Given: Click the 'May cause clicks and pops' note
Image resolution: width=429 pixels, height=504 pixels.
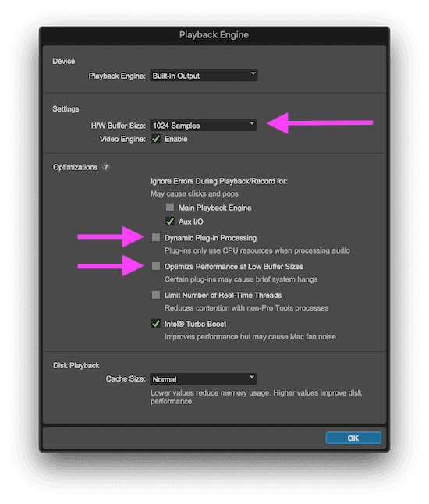Looking at the screenshot, I should [x=194, y=193].
